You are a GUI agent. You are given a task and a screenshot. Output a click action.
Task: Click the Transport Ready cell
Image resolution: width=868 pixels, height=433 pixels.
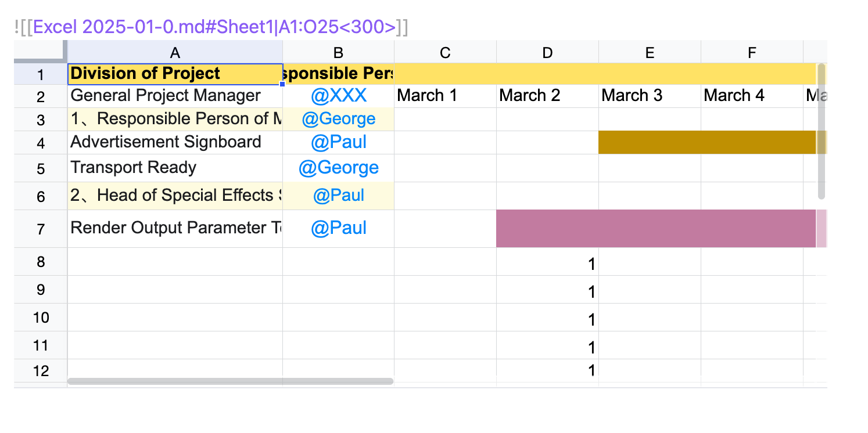tap(175, 168)
